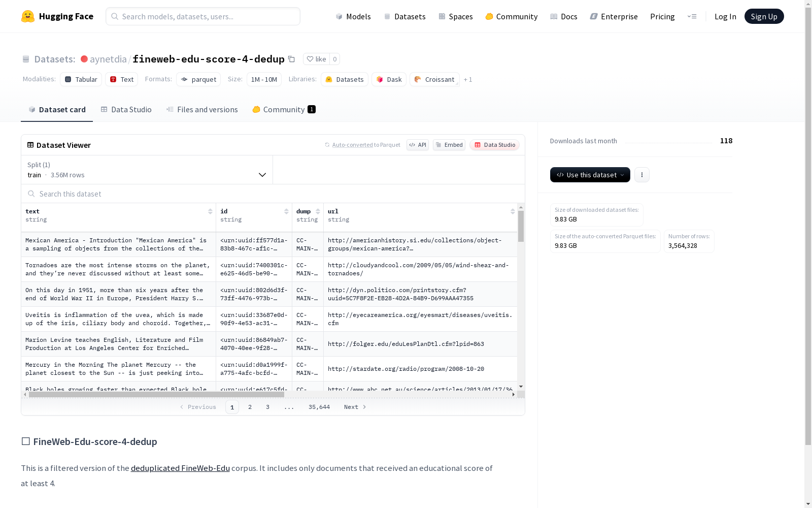The image size is (812, 508).
Task: Focus the top search models field
Action: pos(203,16)
